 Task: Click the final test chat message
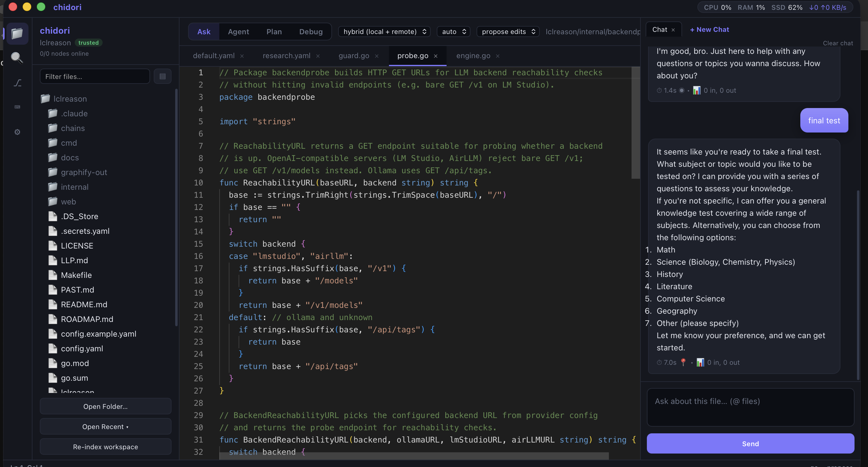click(x=824, y=121)
